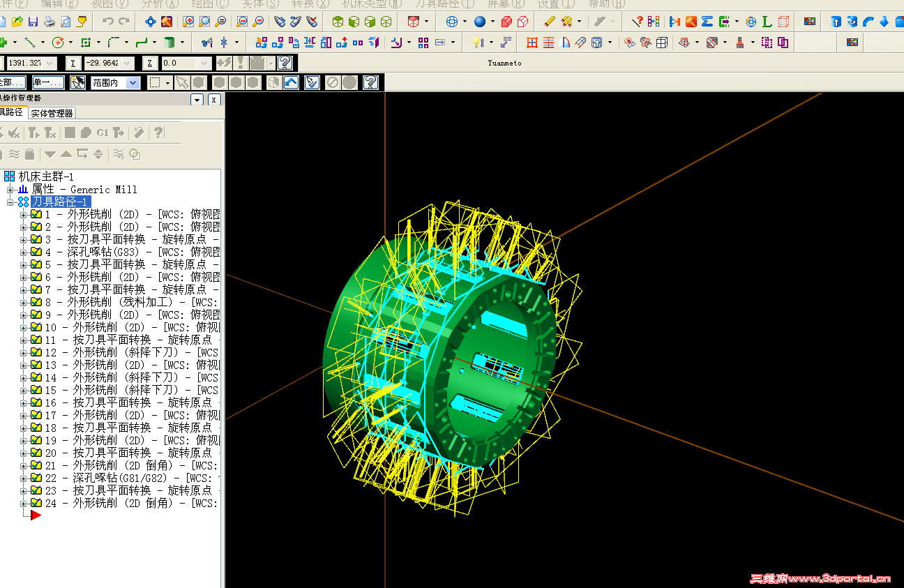Open the Z coordinate dropdown arrow

click(x=205, y=63)
